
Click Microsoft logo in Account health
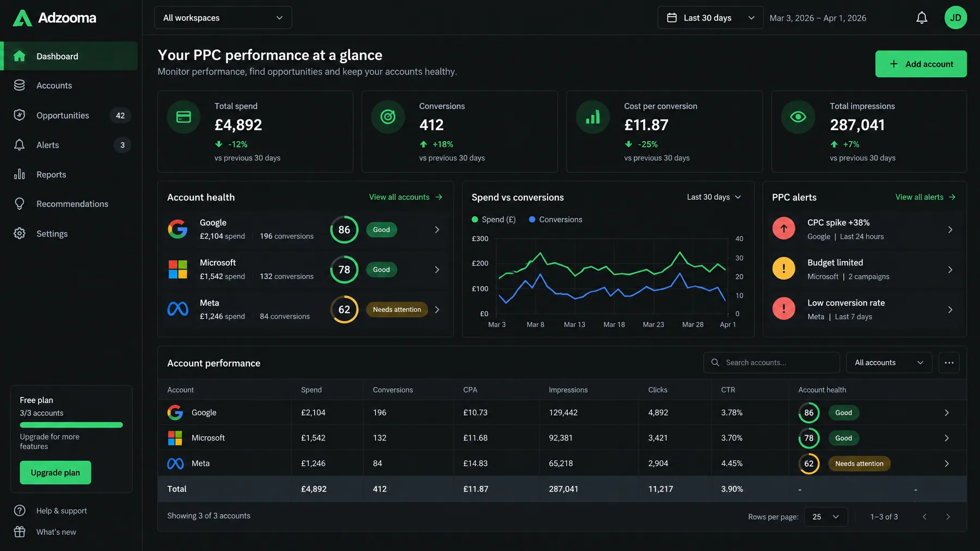pyautogui.click(x=177, y=270)
